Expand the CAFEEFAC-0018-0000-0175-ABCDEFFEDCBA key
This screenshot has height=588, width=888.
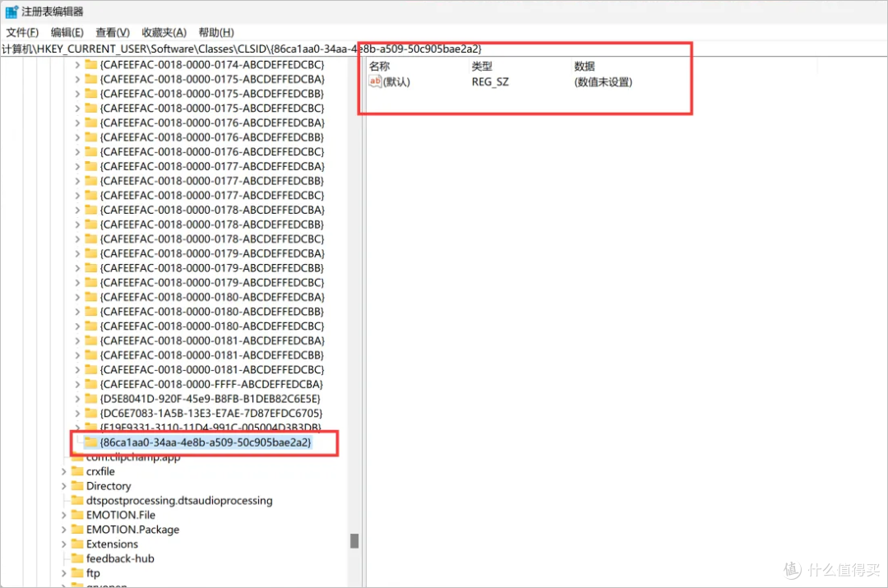[x=77, y=79]
